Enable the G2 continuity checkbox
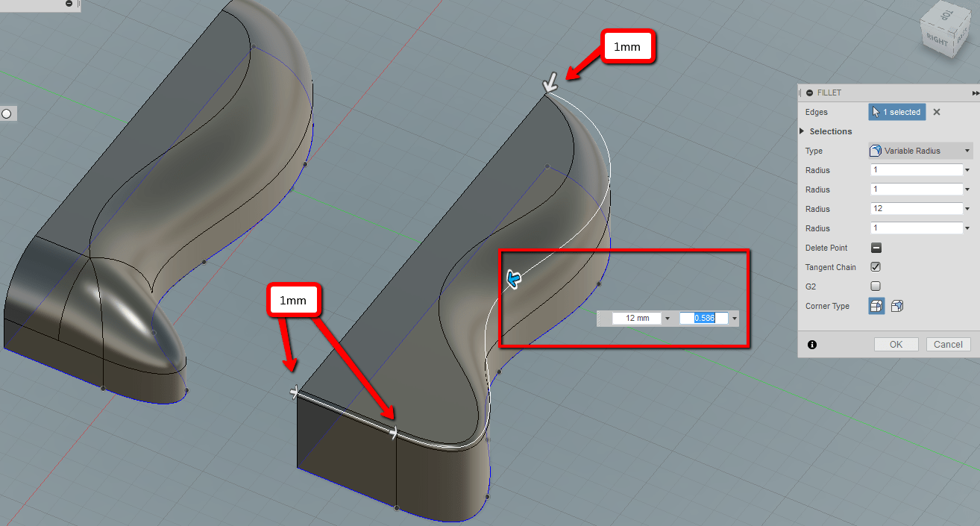 click(x=875, y=286)
